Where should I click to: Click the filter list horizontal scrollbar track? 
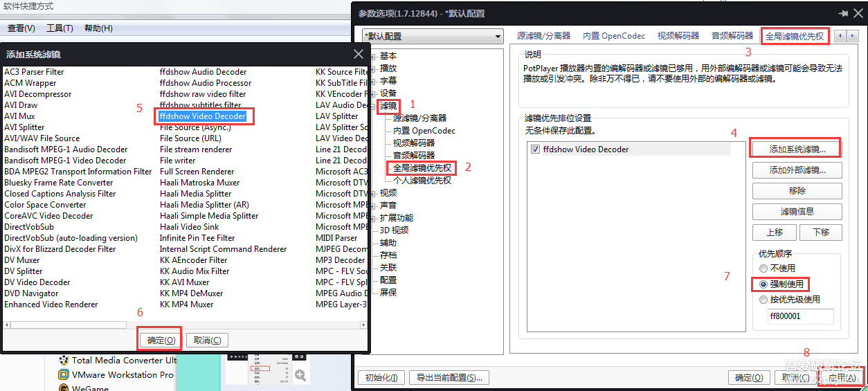(185, 325)
